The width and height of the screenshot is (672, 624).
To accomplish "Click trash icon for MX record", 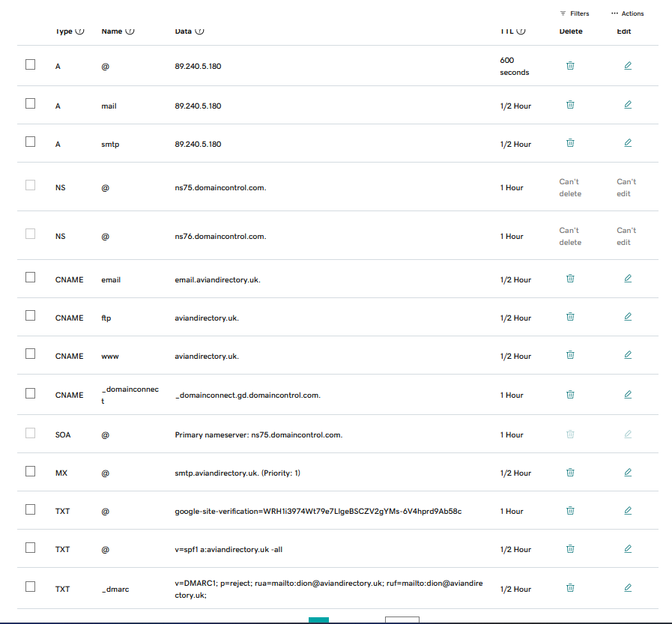I will coord(570,473).
